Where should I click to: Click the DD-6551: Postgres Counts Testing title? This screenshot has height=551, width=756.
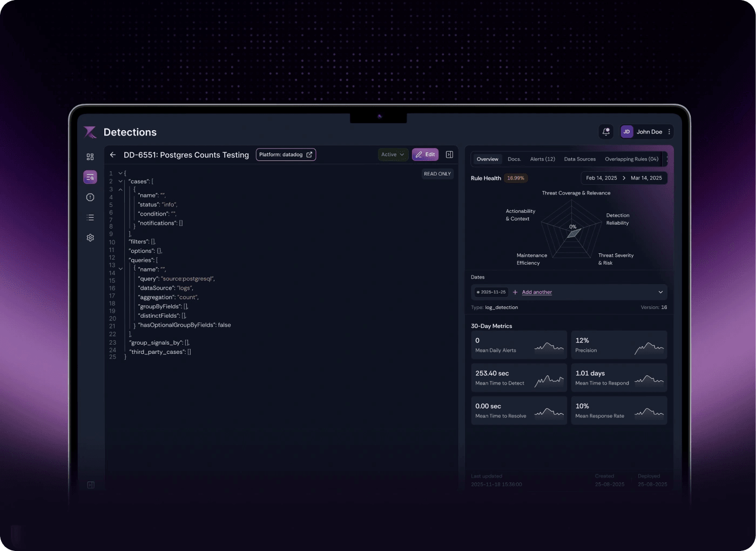[x=186, y=155]
